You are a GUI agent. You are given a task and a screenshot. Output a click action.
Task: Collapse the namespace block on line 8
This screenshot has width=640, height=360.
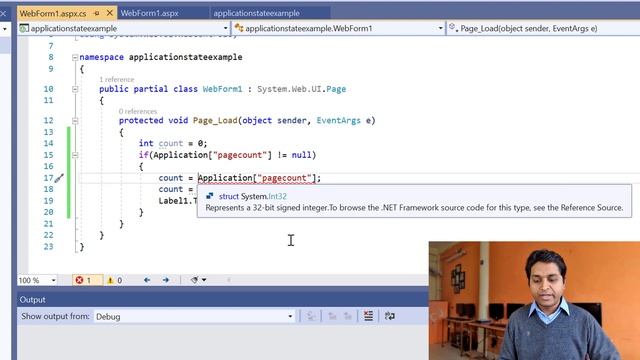tap(75, 58)
